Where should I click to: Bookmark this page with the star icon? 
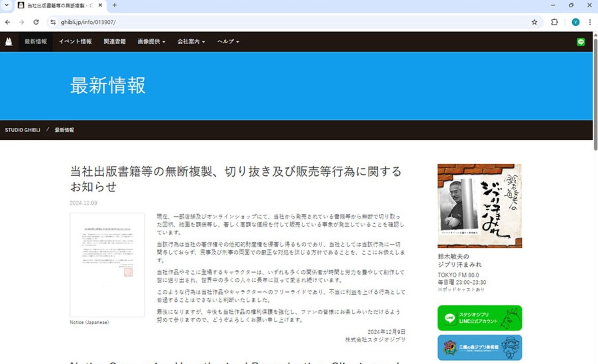click(x=534, y=22)
